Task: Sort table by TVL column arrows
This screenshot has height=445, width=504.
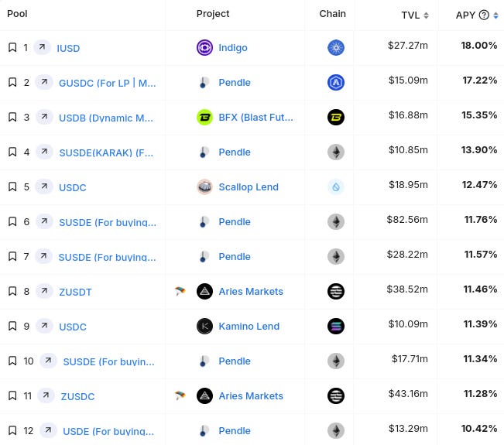Action: 427,15
